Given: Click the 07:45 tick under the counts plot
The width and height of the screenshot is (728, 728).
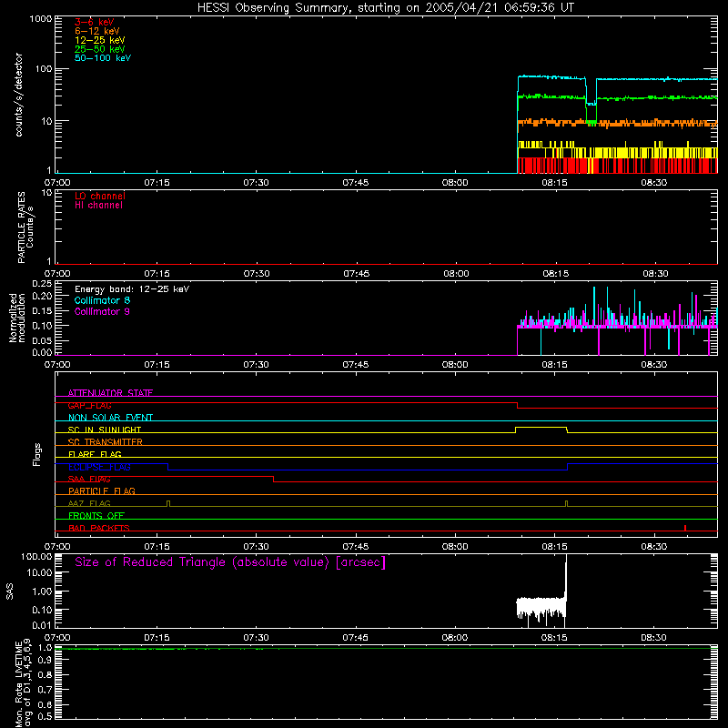Looking at the screenshot, I should 355,183.
